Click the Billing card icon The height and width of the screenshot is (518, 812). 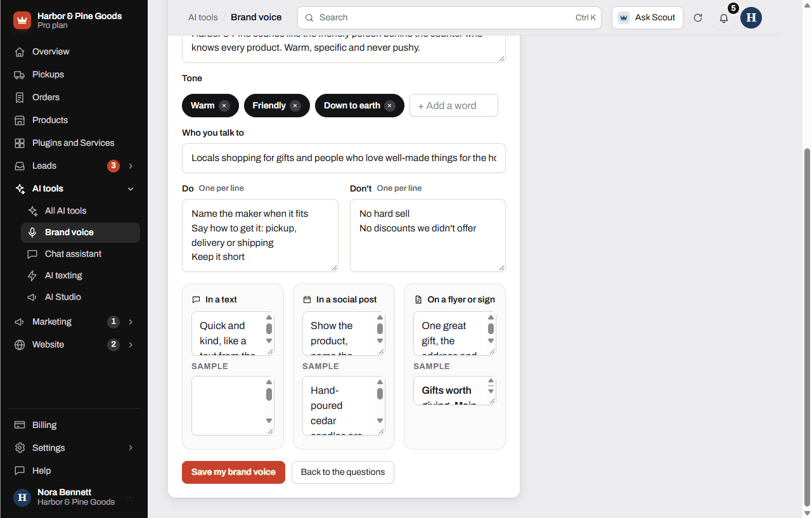pos(20,425)
